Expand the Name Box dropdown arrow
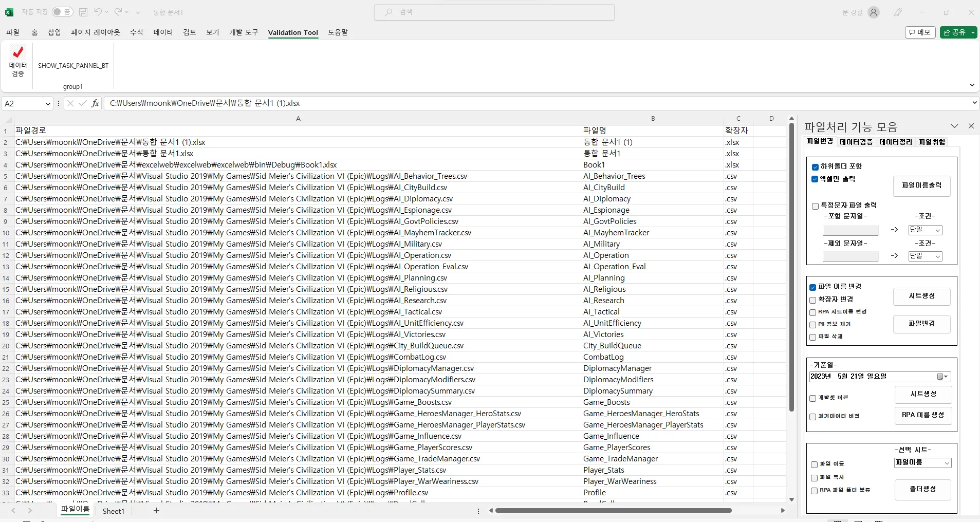This screenshot has width=980, height=522. pyautogui.click(x=48, y=104)
